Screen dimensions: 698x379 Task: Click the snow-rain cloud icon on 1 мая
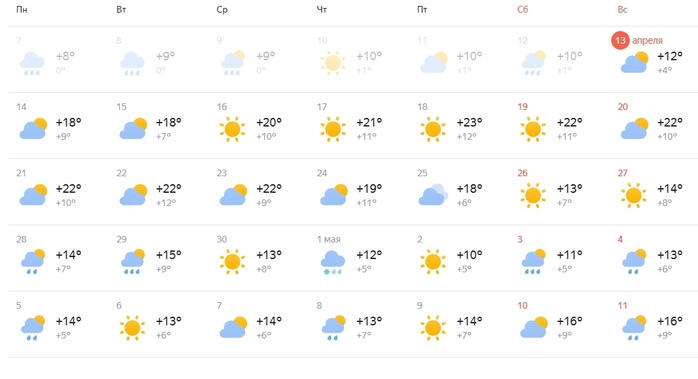tap(333, 262)
